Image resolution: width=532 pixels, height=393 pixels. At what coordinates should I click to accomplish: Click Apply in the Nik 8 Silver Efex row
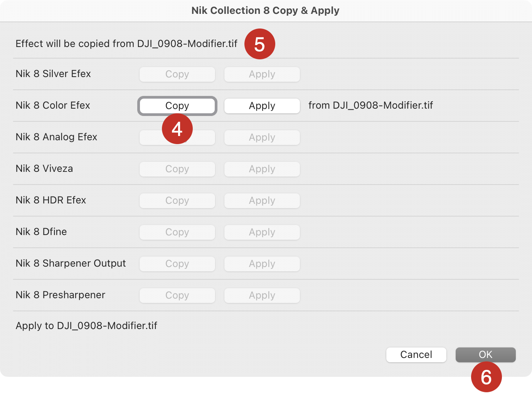pos(262,74)
